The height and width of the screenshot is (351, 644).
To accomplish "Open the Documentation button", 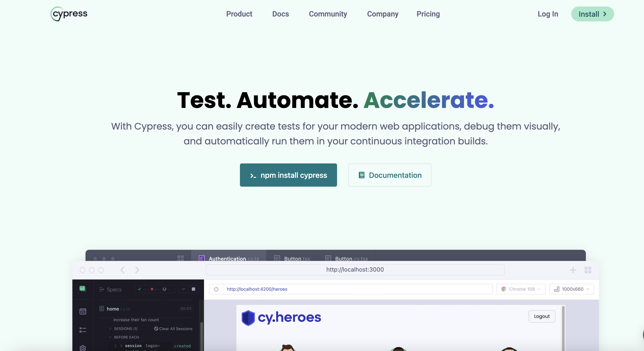I will (x=389, y=175).
